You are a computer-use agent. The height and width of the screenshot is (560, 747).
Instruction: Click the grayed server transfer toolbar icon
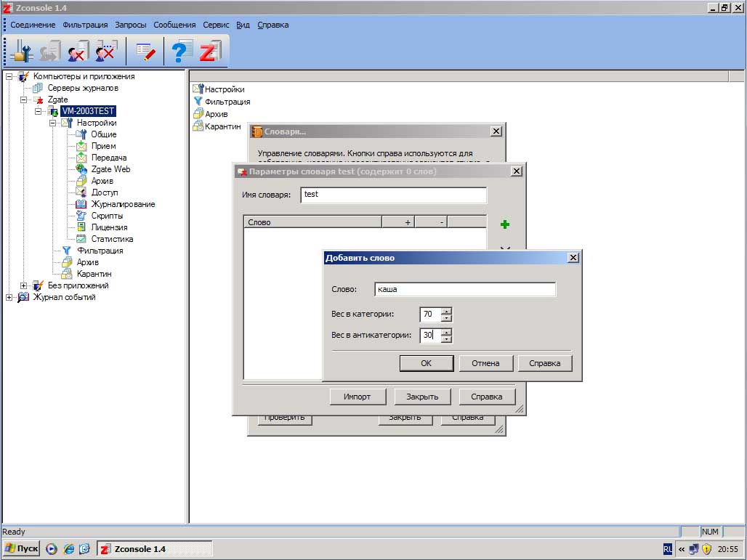[50, 51]
